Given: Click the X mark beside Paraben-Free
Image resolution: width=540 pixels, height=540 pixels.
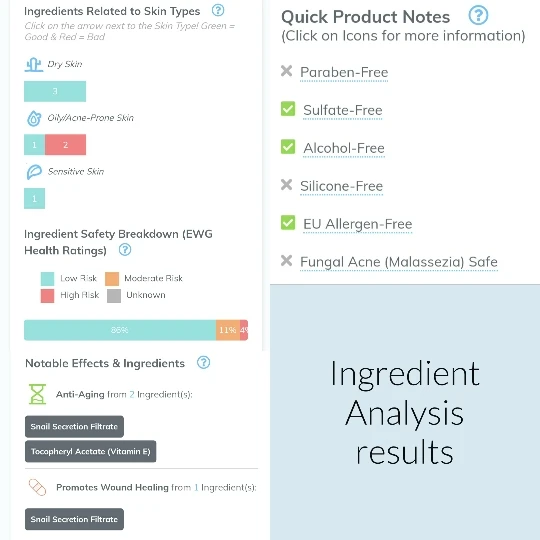Looking at the screenshot, I should pyautogui.click(x=287, y=71).
